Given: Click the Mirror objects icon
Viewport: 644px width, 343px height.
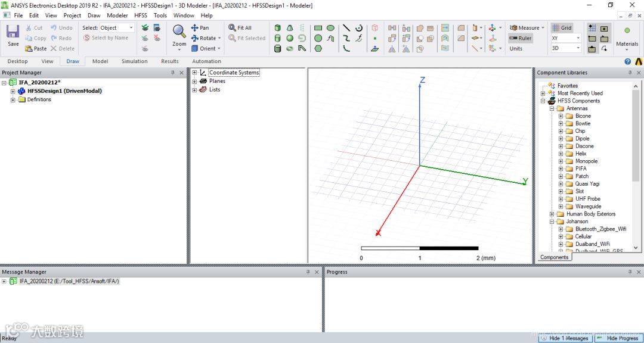Looking at the screenshot, I should (392, 48).
